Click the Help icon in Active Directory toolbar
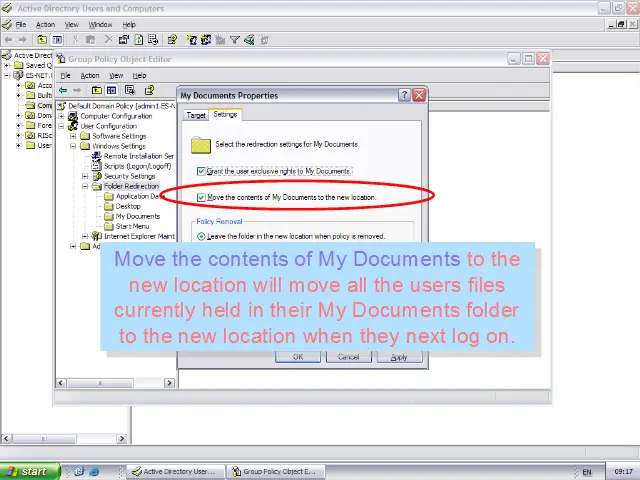This screenshot has height=480, width=640. click(172, 40)
